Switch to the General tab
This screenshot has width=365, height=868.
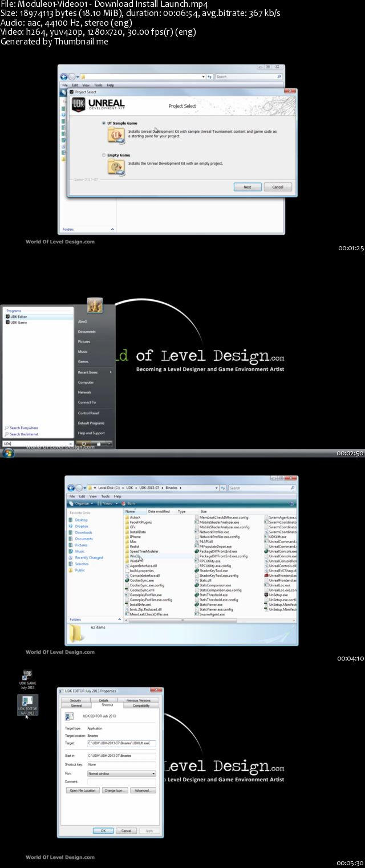click(x=76, y=706)
